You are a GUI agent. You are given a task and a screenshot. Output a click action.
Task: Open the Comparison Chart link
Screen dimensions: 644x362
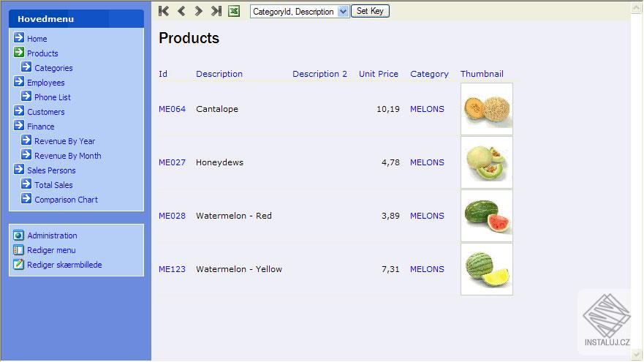click(66, 200)
